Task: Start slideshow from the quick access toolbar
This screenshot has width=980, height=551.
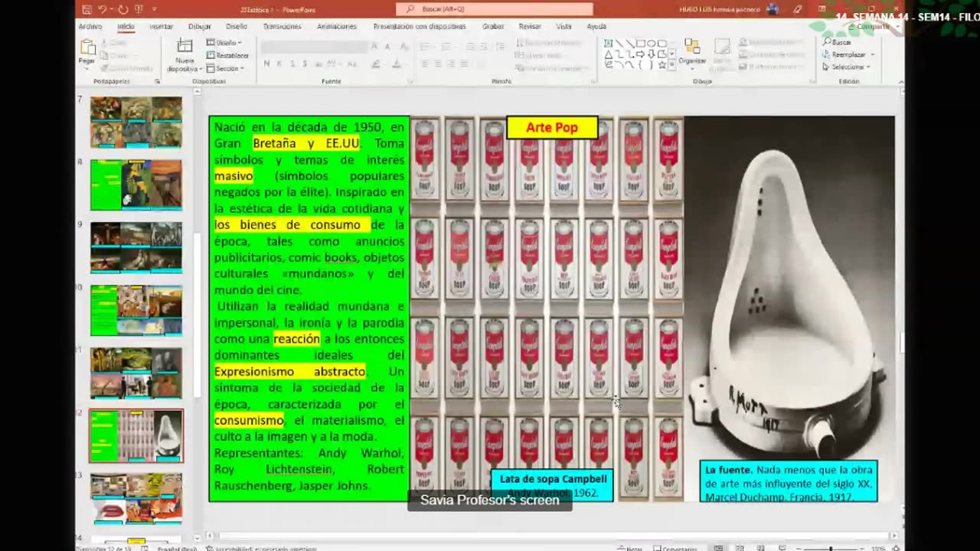Action: click(139, 9)
